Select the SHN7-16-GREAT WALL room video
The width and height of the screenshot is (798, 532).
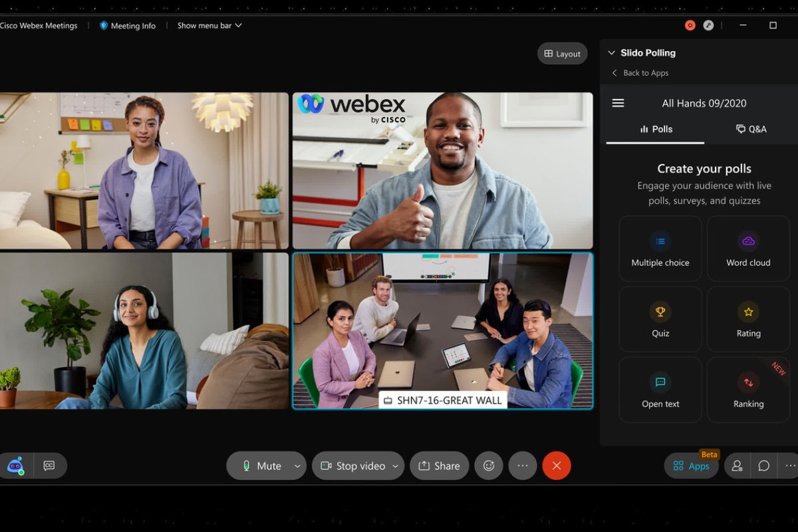point(443,331)
